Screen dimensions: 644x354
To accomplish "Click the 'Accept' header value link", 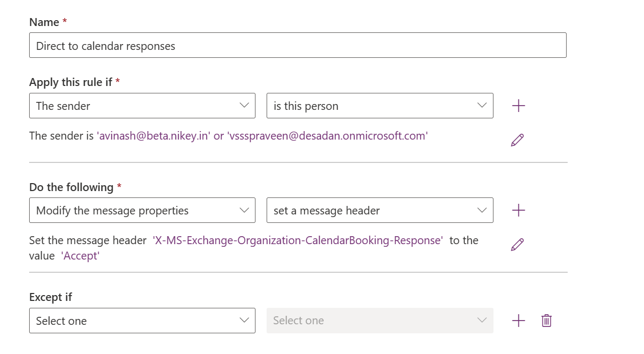I will tap(81, 256).
